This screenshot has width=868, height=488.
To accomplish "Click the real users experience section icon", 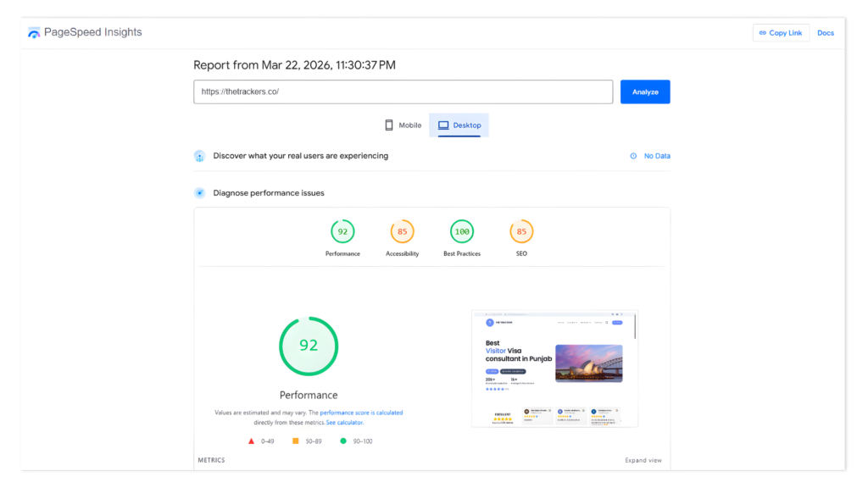I will [199, 156].
